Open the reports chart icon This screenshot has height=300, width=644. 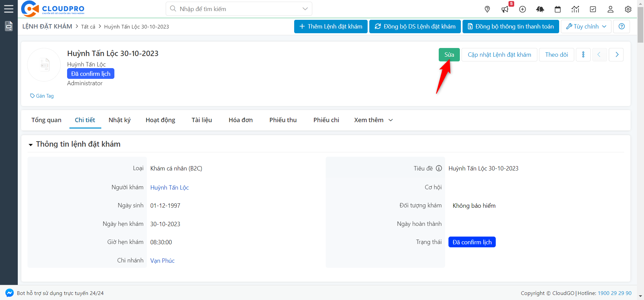(575, 9)
